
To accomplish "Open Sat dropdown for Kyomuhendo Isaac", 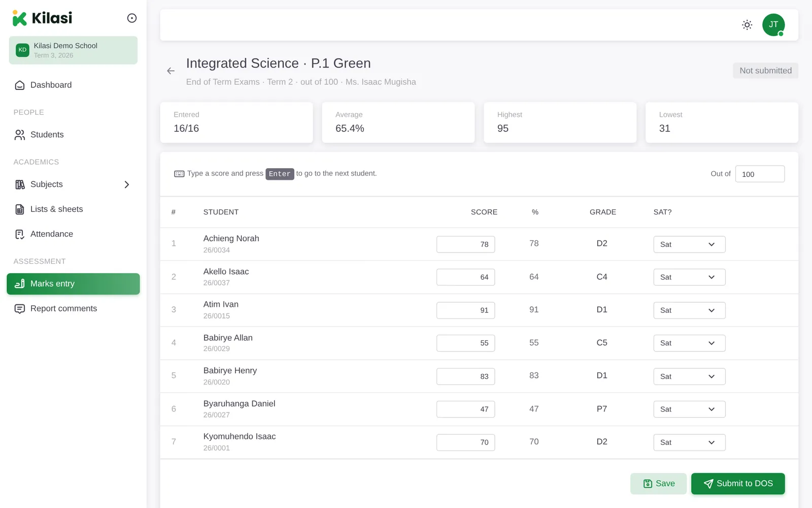I will pos(689,442).
